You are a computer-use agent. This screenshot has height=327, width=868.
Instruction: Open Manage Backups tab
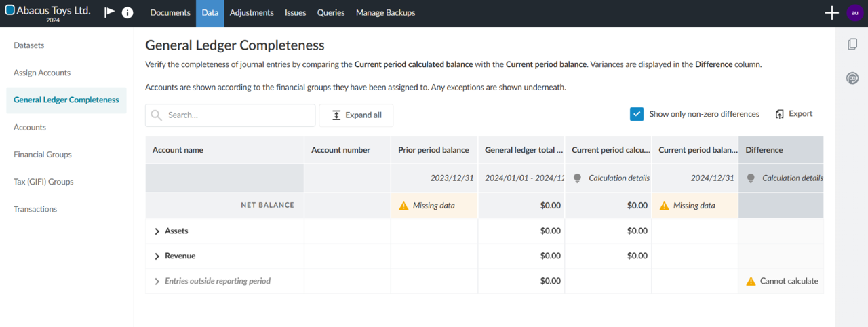click(386, 13)
